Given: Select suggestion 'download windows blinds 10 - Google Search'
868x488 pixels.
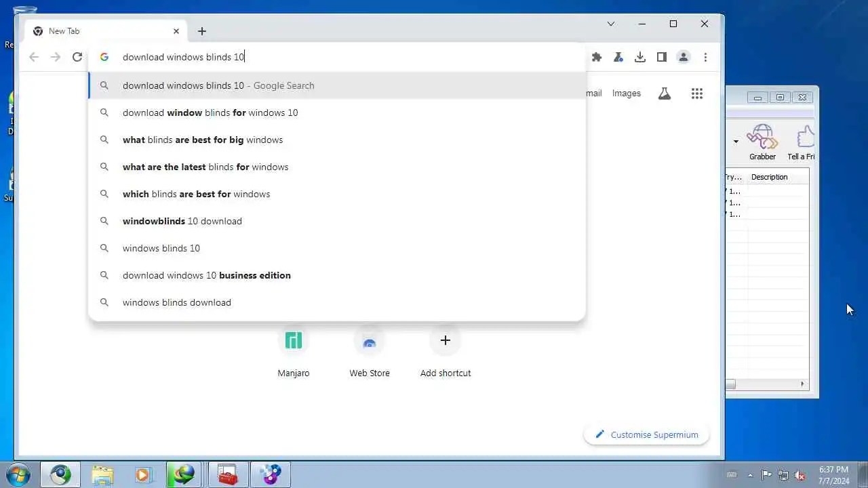Looking at the screenshot, I should [337, 85].
